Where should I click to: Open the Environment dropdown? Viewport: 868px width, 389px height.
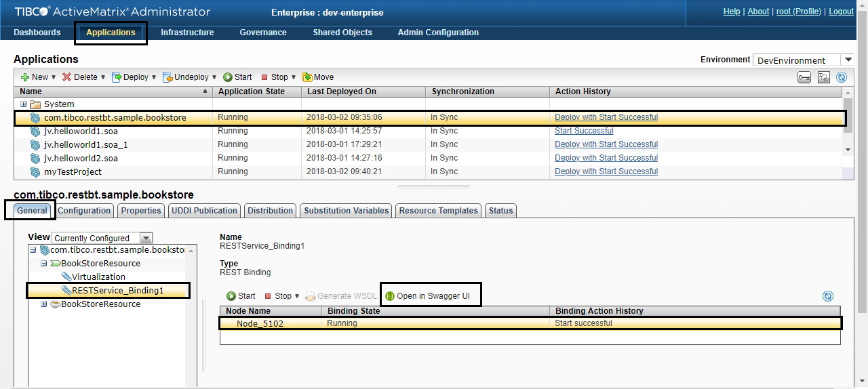click(848, 60)
